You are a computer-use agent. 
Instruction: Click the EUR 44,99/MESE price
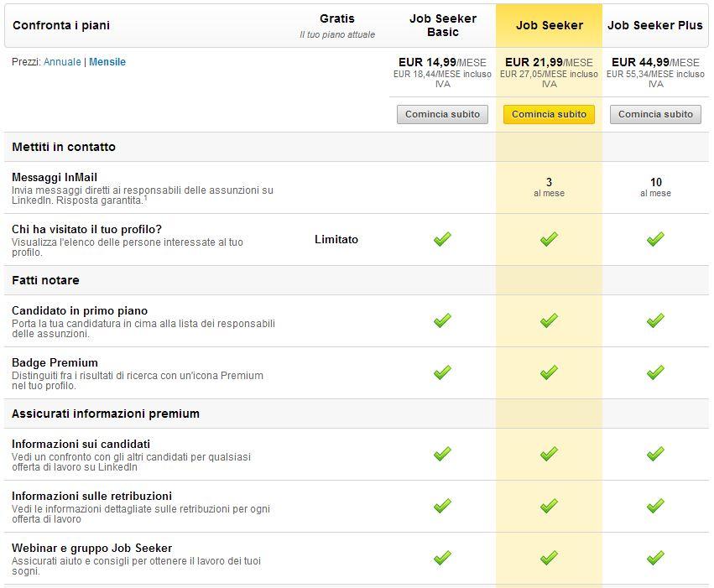pos(655,62)
